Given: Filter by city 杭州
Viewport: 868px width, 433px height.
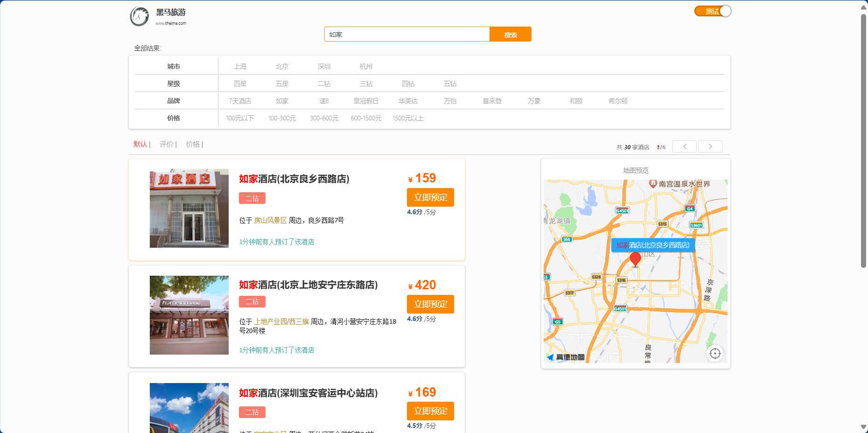Looking at the screenshot, I should point(366,66).
